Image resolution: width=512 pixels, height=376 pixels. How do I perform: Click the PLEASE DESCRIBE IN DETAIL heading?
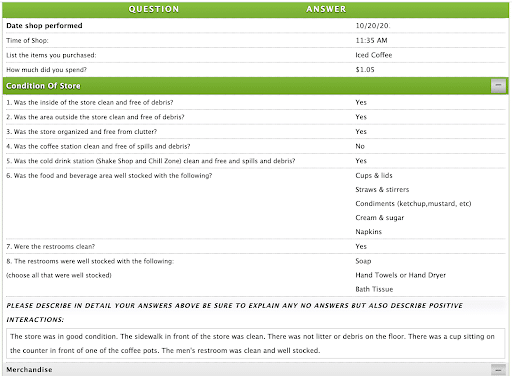(x=235, y=313)
